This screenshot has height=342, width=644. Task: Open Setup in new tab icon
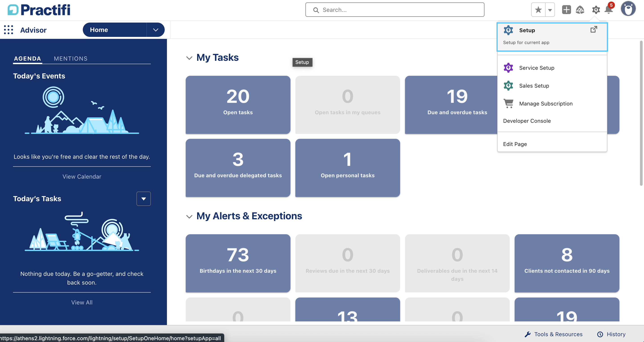point(593,30)
